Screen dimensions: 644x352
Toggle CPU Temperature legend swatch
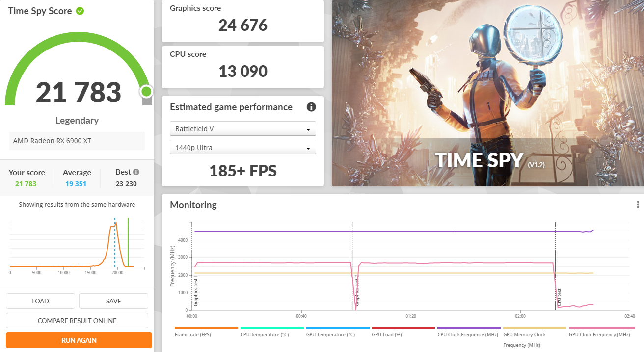coord(272,328)
